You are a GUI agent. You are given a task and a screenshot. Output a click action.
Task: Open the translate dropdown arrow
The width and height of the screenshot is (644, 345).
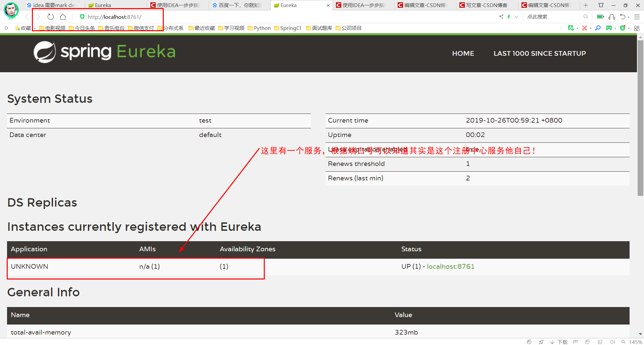coord(577,28)
